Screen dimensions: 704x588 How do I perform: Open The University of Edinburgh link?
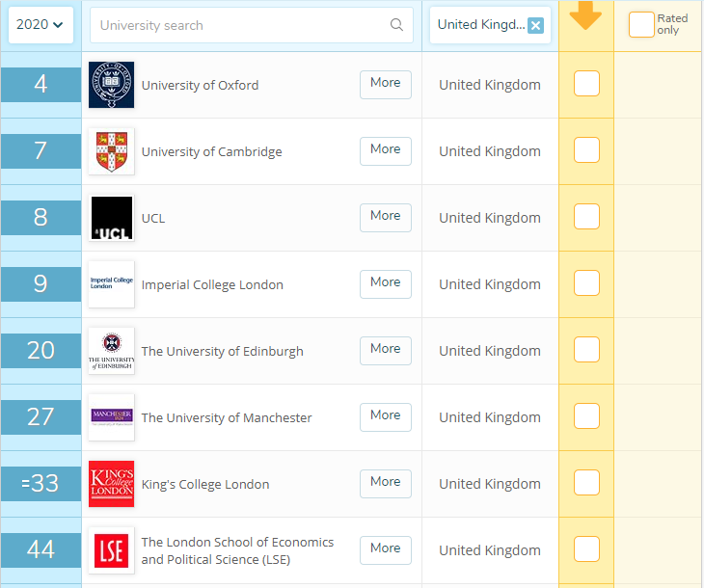click(222, 351)
